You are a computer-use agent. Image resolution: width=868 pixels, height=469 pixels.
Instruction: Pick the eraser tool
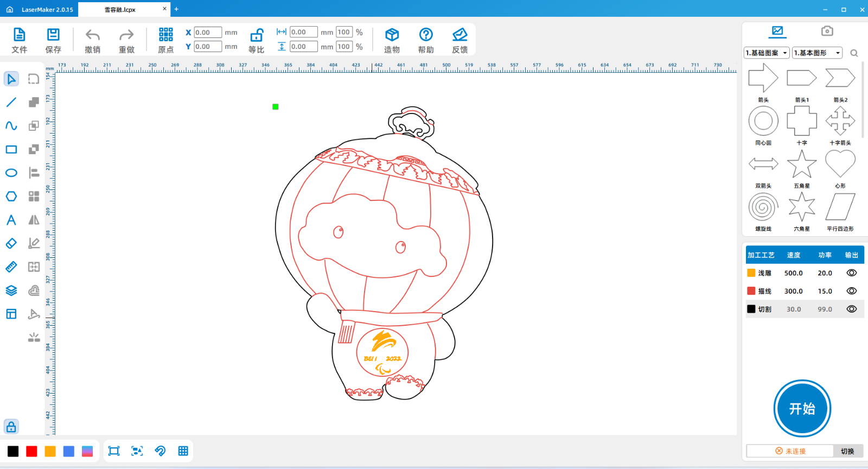point(11,244)
